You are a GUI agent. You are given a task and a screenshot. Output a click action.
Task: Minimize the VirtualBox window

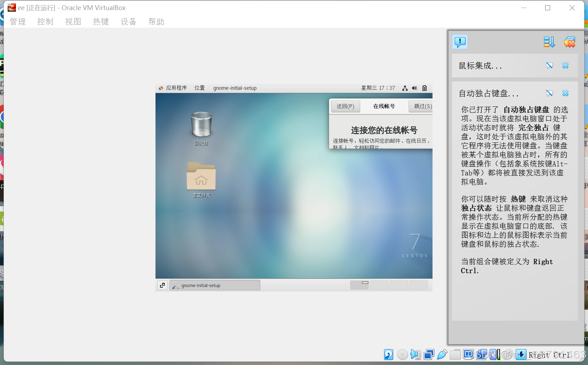point(524,8)
